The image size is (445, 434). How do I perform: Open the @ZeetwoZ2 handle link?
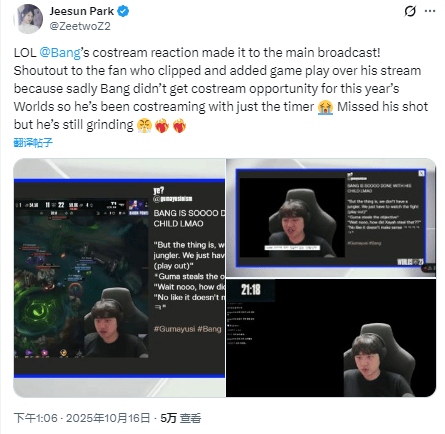pos(80,26)
